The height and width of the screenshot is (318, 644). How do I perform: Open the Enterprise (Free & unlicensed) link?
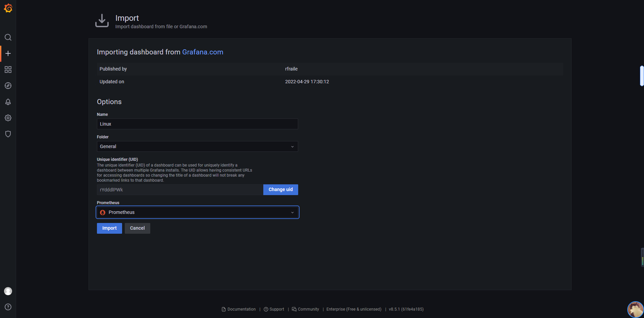(x=354, y=309)
